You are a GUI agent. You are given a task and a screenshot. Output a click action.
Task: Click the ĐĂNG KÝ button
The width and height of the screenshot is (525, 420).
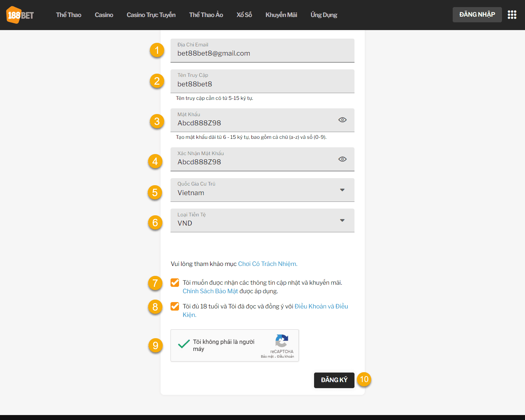[x=334, y=380]
